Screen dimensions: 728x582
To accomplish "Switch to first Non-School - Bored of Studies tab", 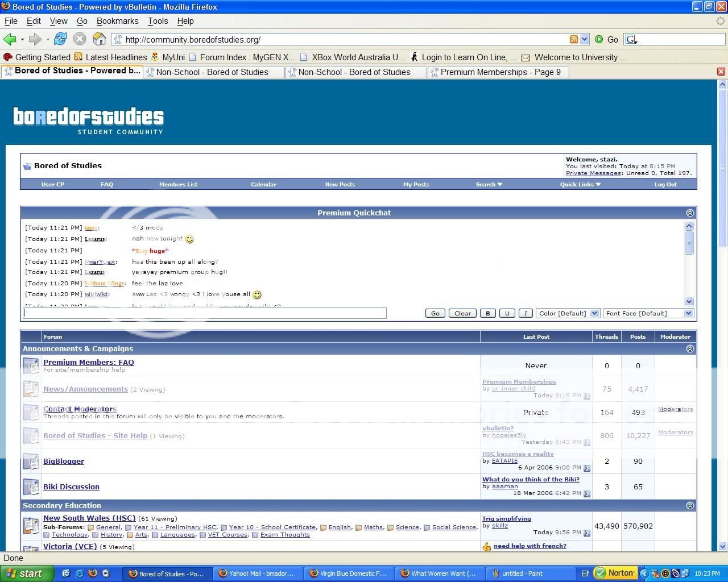I will pos(213,72).
